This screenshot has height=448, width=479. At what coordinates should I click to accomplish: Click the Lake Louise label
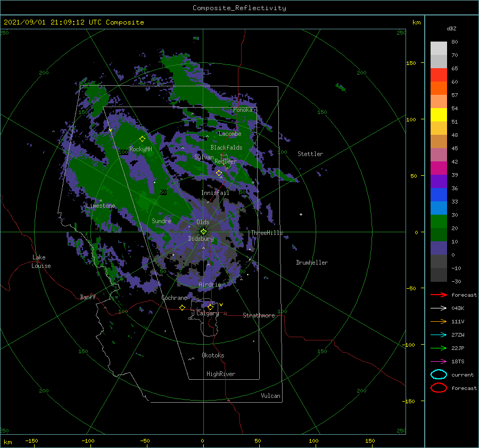pos(41,262)
